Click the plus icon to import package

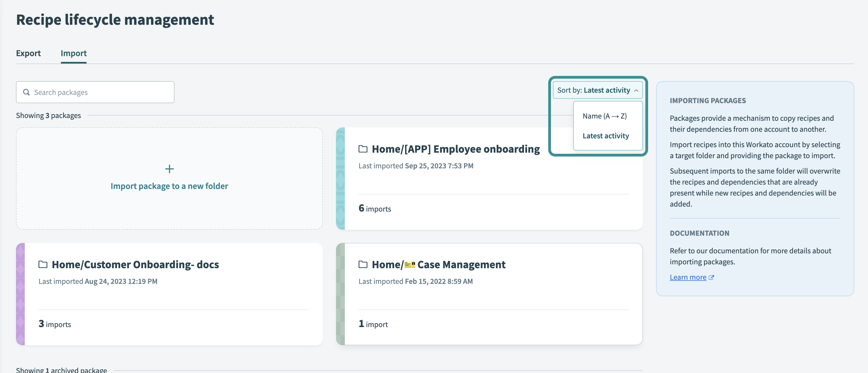click(169, 169)
